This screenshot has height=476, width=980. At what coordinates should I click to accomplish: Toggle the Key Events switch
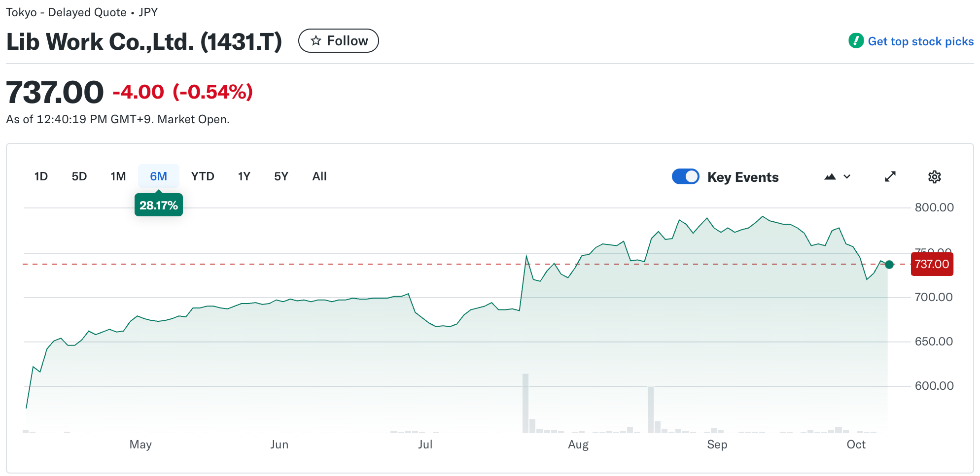[x=685, y=177]
